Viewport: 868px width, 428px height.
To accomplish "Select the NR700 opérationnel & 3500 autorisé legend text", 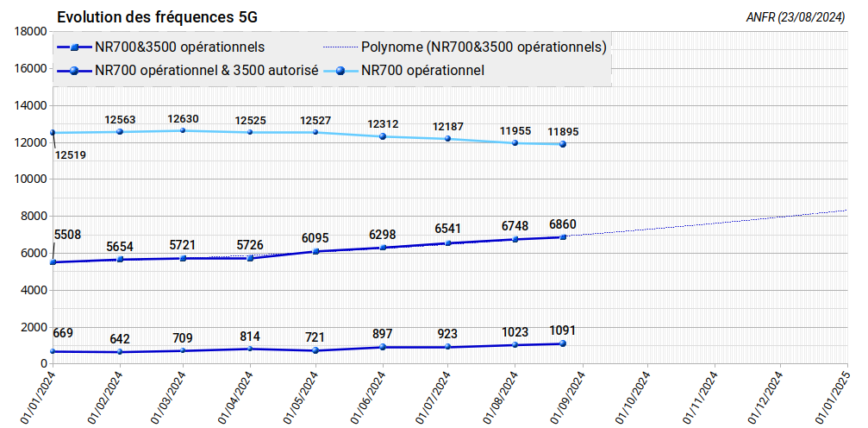I will tap(207, 71).
